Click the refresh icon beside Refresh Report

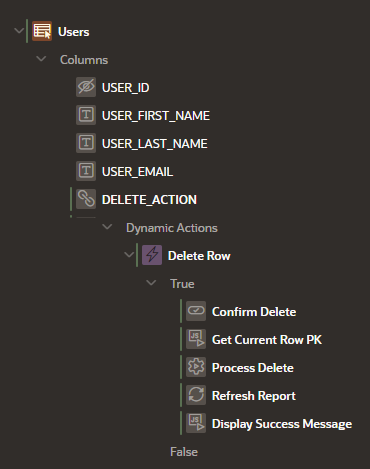click(196, 395)
